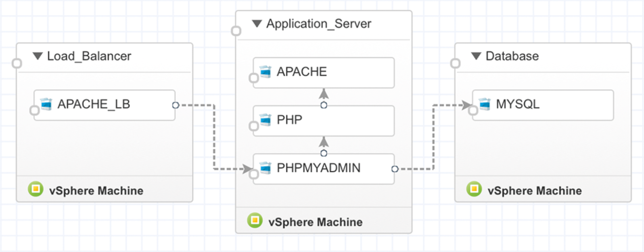
Task: Click the MYSQL left connector handle
Action: pos(473,110)
